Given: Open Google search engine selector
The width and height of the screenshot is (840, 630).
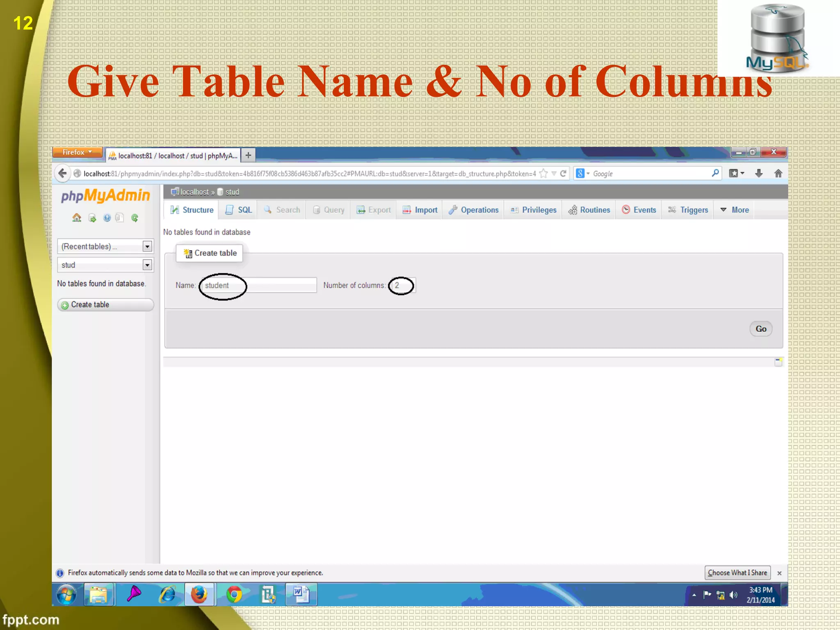Looking at the screenshot, I should point(582,173).
